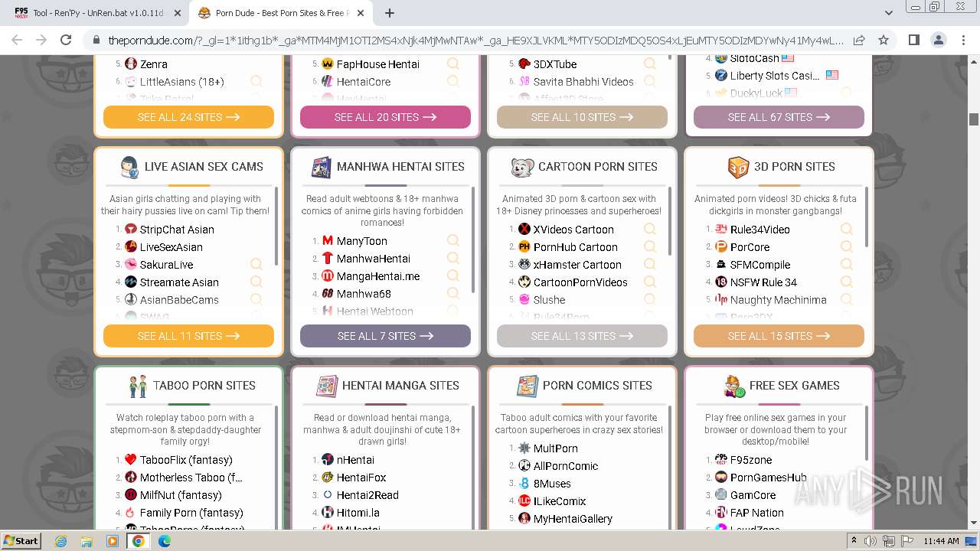Toggle the browser side panel icon
This screenshot has width=980, height=551.
click(913, 40)
